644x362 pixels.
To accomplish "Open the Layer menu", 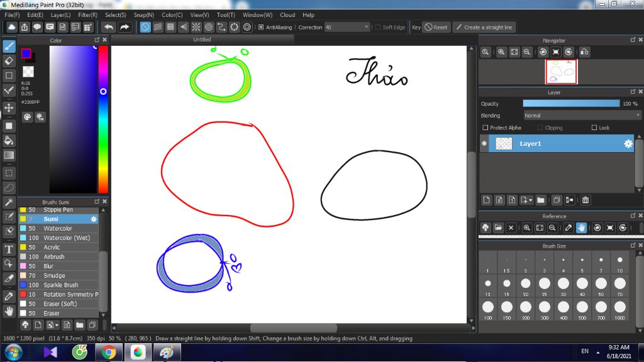I will click(x=61, y=15).
